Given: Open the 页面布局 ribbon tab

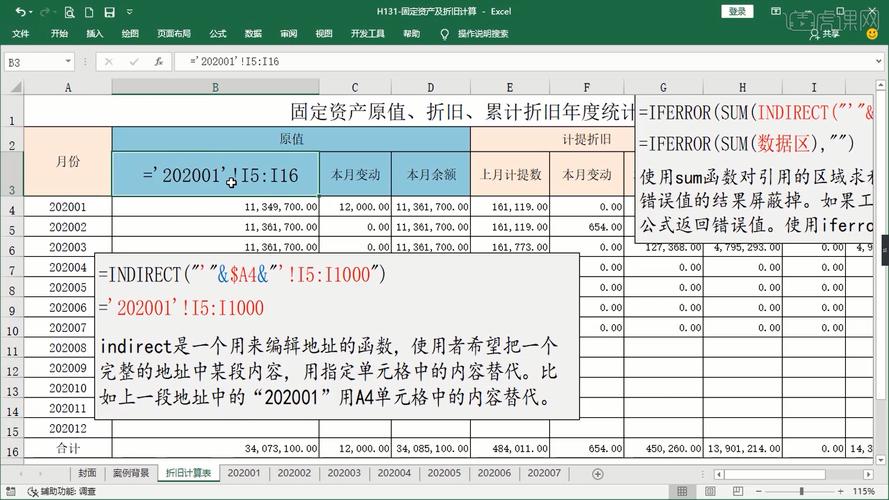Looking at the screenshot, I should point(173,33).
